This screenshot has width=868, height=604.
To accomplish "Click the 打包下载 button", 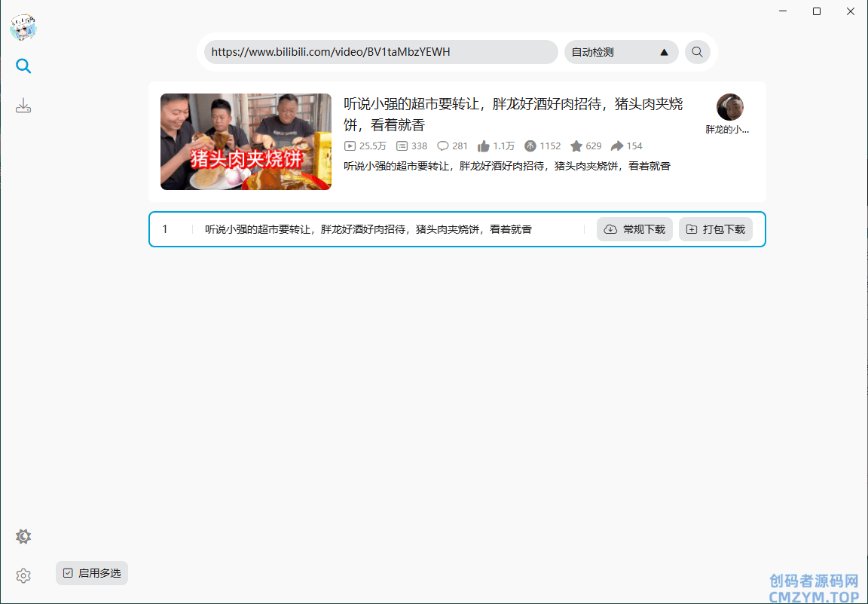I will [x=715, y=229].
